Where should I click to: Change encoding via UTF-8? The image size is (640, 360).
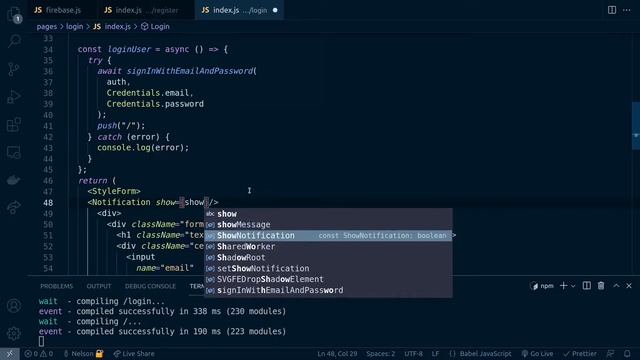[x=413, y=353]
